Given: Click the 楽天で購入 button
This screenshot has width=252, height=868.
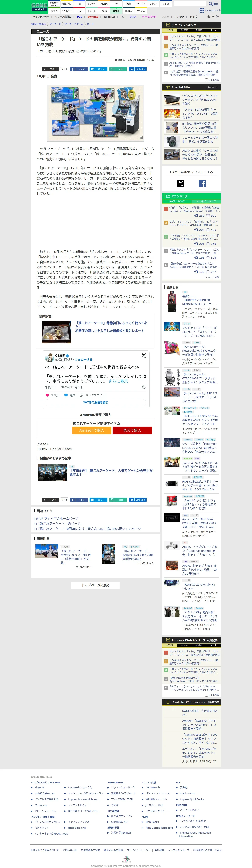Looking at the screenshot, I should (x=132, y=430).
